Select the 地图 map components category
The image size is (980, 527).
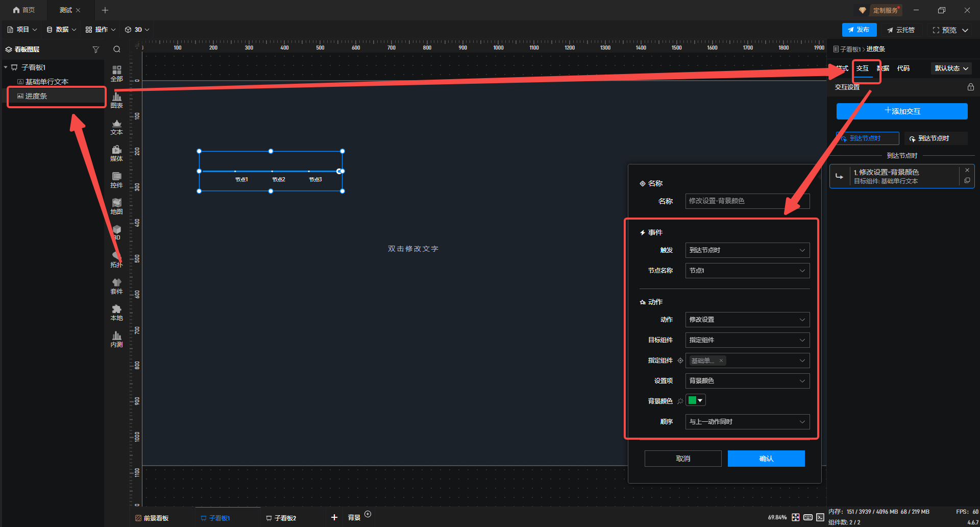(117, 206)
